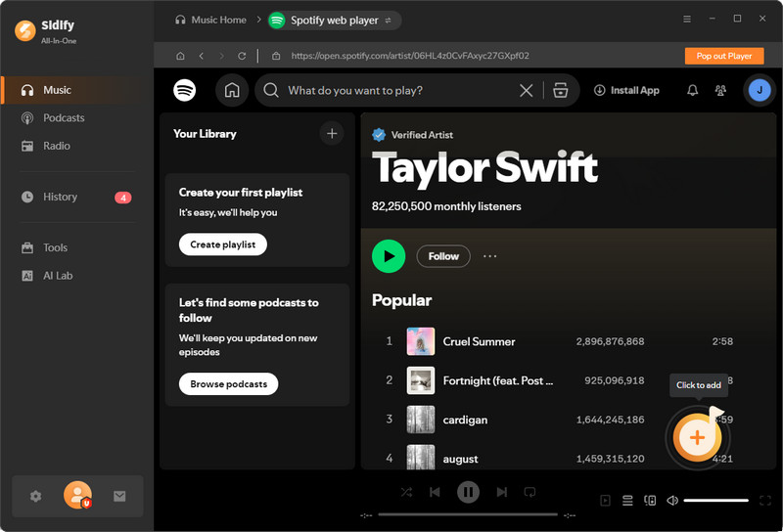Click the 82,250,500 monthly listeners text

tap(446, 206)
